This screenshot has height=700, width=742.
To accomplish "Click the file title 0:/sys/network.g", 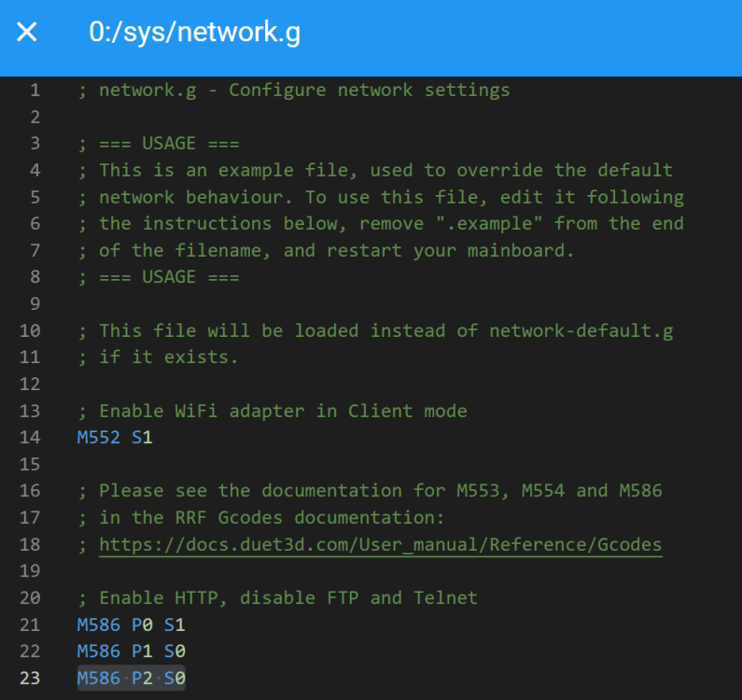I will click(194, 32).
